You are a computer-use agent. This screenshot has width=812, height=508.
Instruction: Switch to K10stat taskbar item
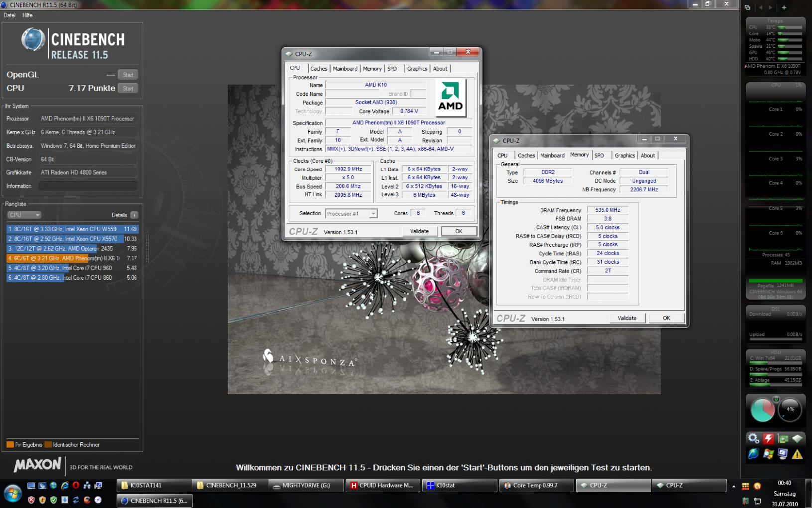coord(459,485)
